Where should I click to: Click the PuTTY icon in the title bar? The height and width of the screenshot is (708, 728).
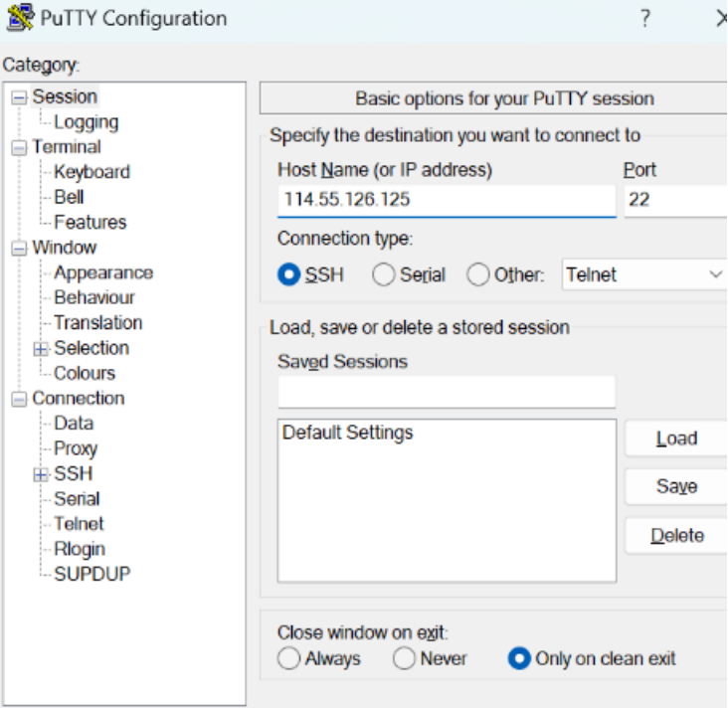(21, 18)
